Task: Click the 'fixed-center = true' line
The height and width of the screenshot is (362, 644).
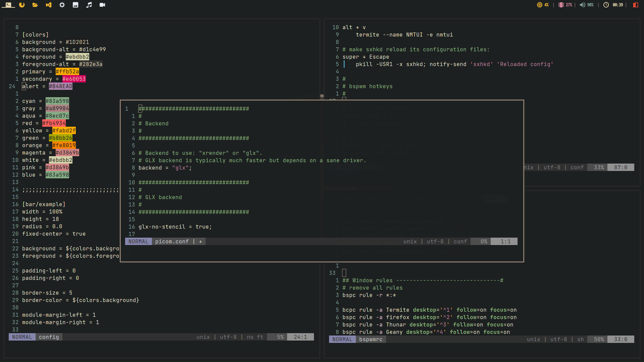Action: [x=54, y=234]
